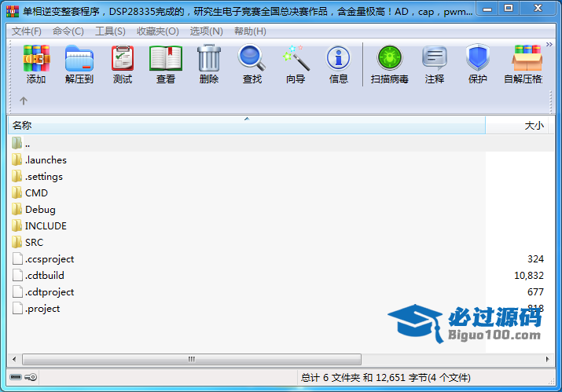
Task: Click the horizontal scrollbar thumb
Action: pos(192,359)
